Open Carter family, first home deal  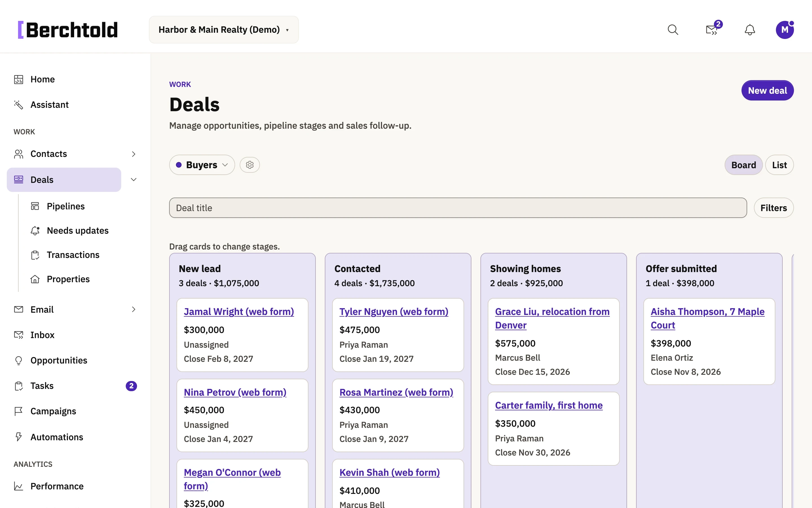tap(549, 406)
